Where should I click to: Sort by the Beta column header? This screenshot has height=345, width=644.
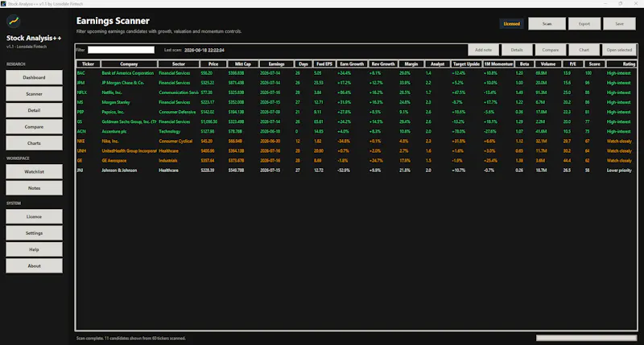pos(525,64)
